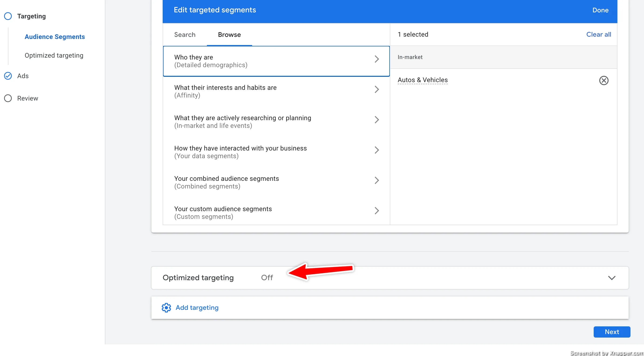
Task: Select How they have interacted with your business
Action: click(276, 152)
